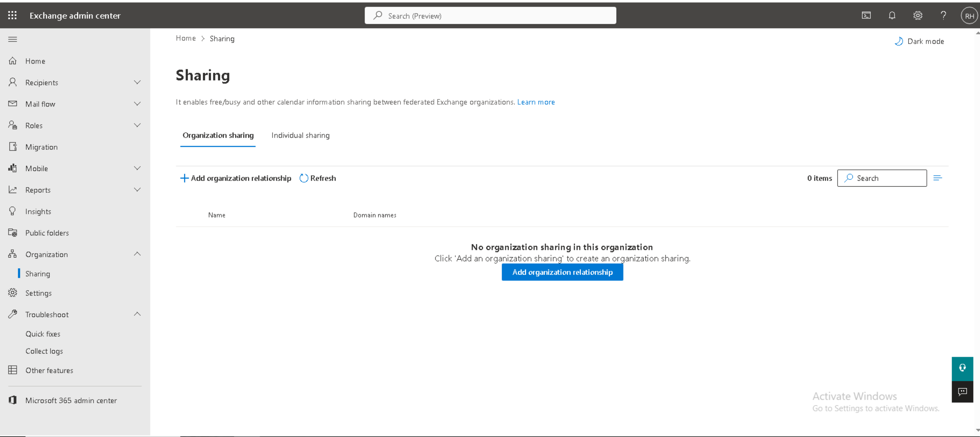Open list view options icon
This screenshot has height=437, width=980.
point(937,178)
